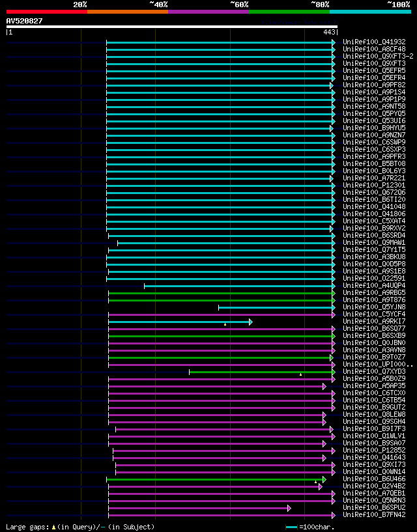Click the purple ~60% identity legend segment
The height and width of the screenshot is (532, 417).
tap(208, 12)
